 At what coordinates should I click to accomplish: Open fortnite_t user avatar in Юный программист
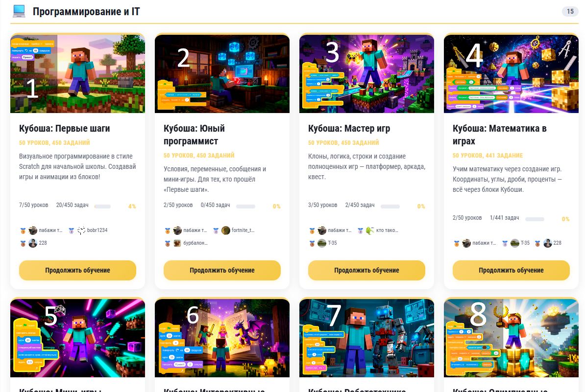(x=226, y=231)
